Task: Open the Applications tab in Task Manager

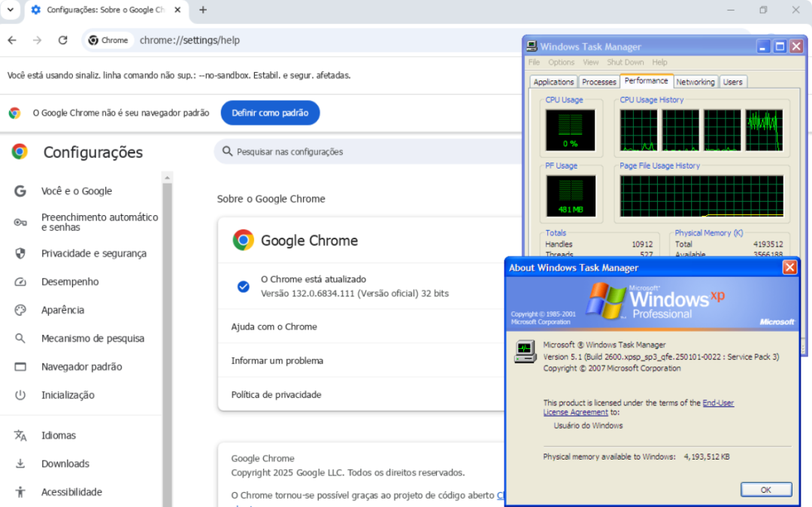Action: (x=553, y=82)
